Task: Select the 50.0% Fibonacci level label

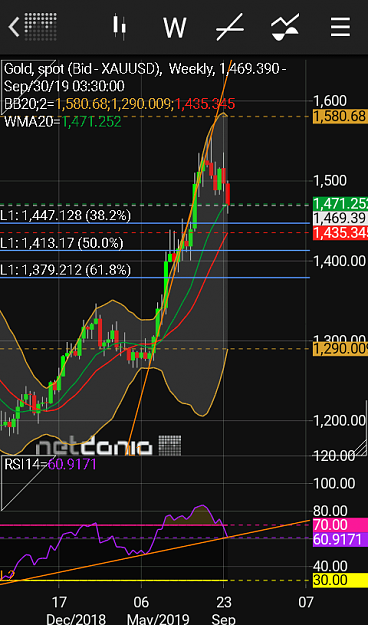Action: coord(62,243)
